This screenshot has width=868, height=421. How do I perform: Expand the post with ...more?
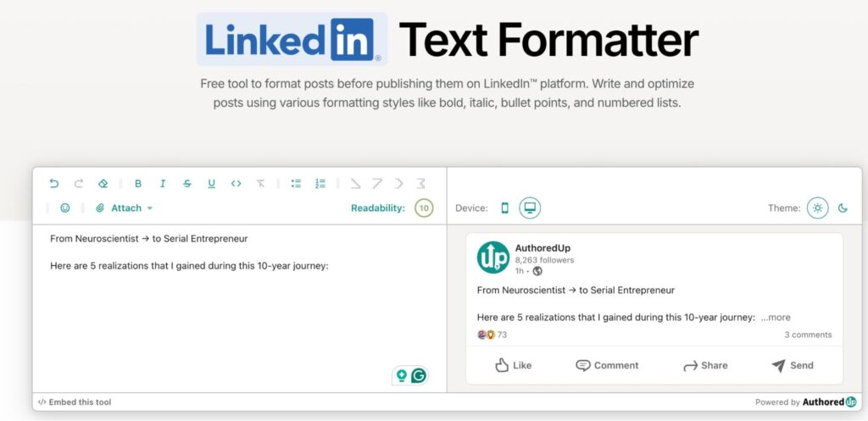tap(776, 318)
